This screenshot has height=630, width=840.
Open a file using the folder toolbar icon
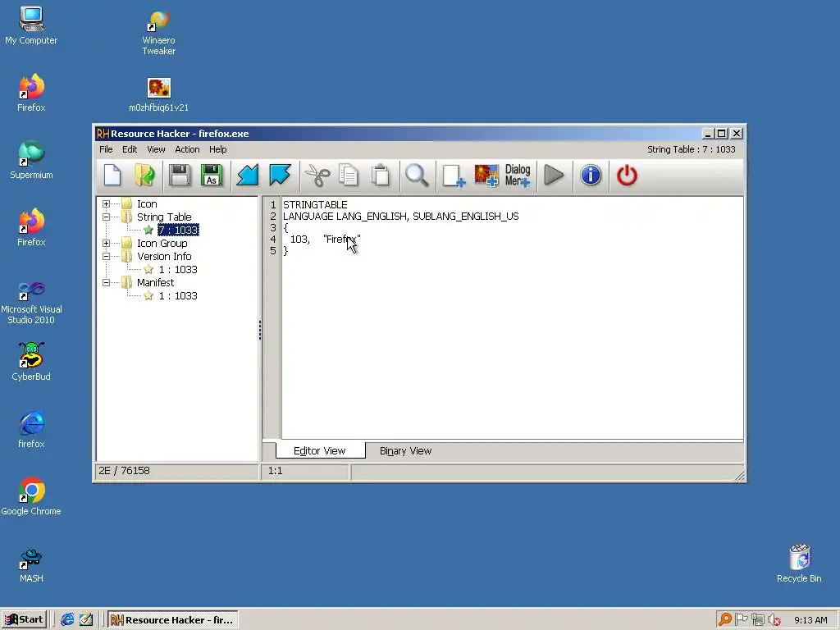click(x=144, y=176)
